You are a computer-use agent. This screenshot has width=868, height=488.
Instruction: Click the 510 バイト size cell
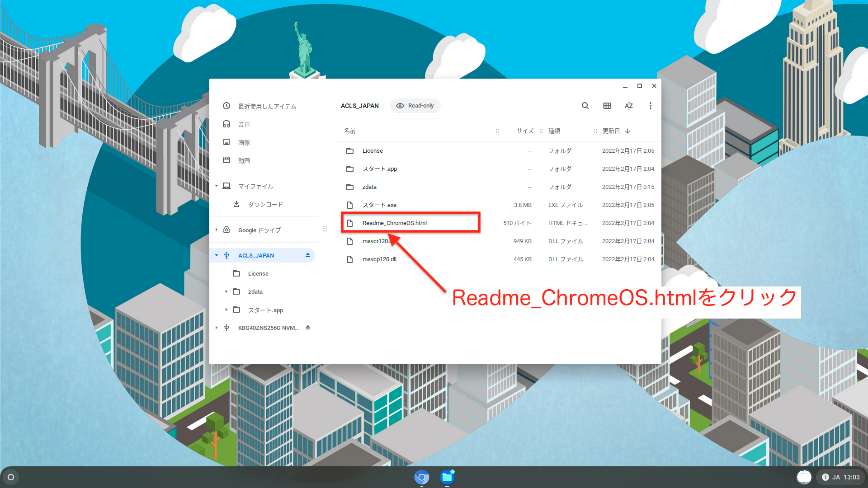coord(517,223)
